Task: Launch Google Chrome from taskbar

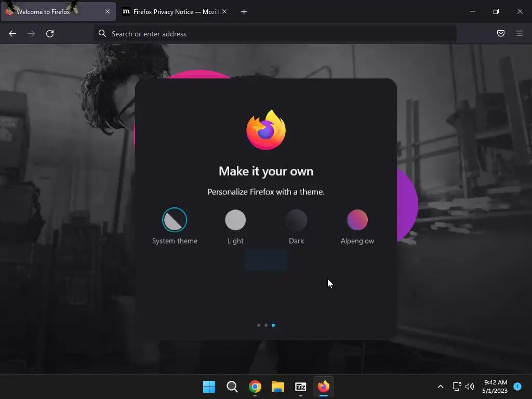Action: click(255, 387)
